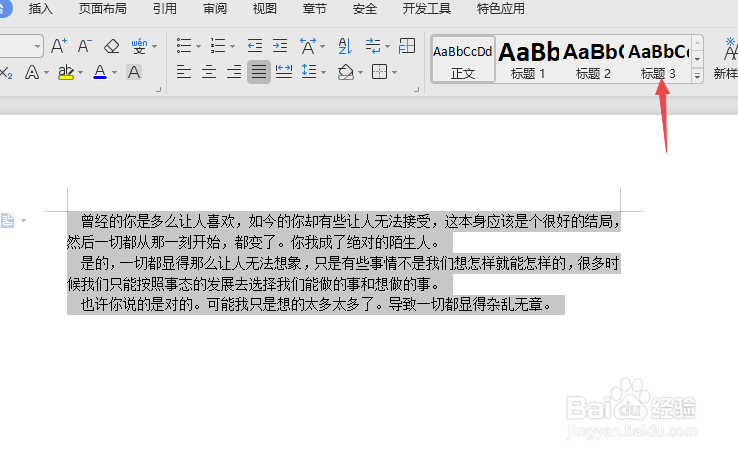Screen dimensions: 738x457
Task: Apply the 正文 style
Action: [x=463, y=59]
